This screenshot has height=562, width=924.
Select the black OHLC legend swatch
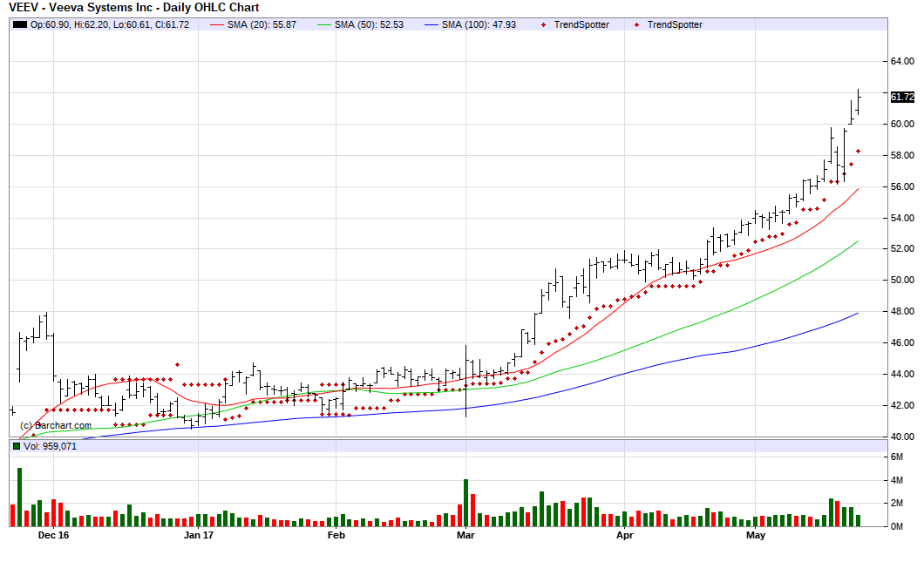coord(20,24)
